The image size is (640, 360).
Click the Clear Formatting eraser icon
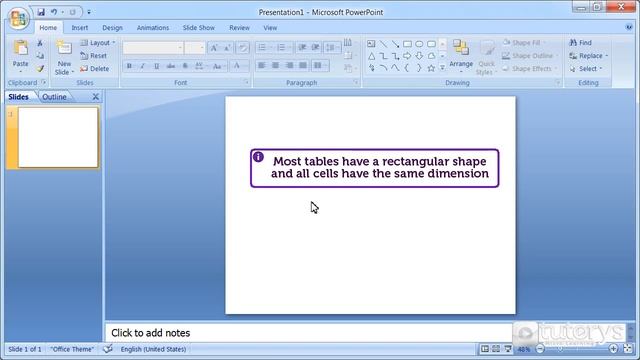243,48
